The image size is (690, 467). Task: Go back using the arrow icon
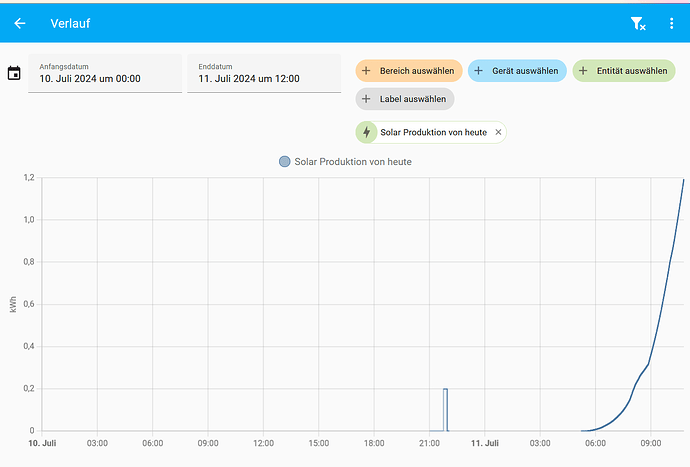pos(20,23)
